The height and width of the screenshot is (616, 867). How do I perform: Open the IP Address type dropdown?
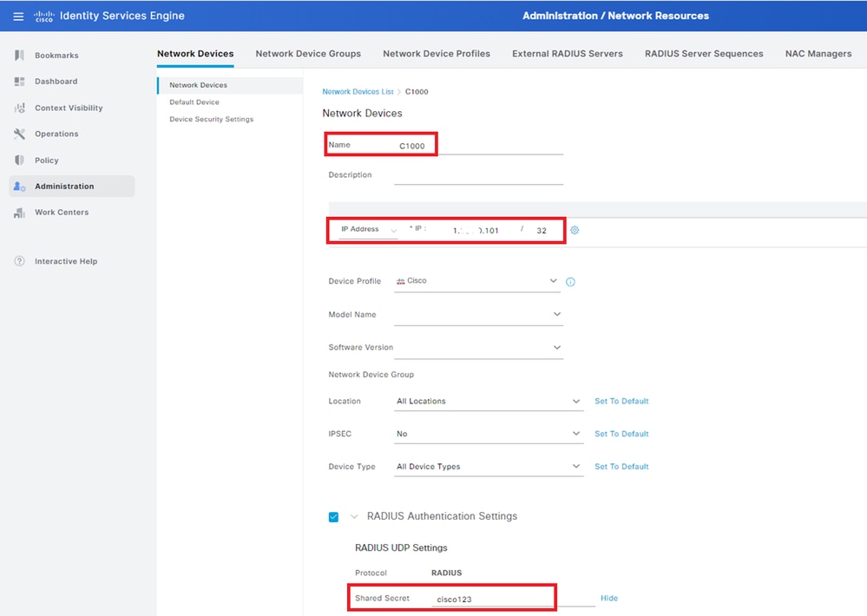368,229
